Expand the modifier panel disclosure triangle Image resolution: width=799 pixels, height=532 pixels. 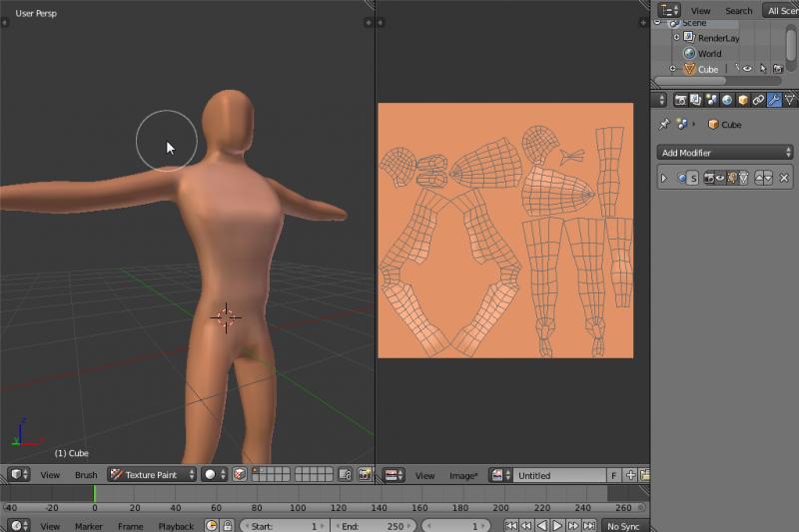point(663,178)
